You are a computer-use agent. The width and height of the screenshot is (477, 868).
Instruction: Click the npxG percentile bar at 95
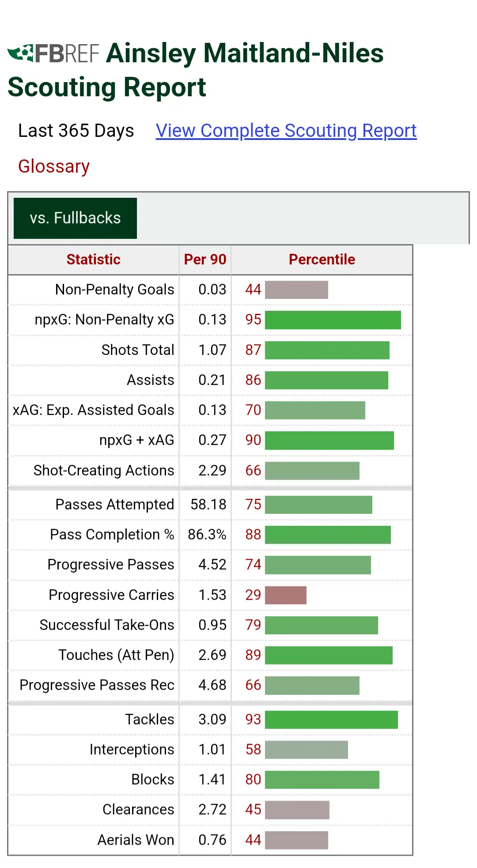click(x=333, y=320)
